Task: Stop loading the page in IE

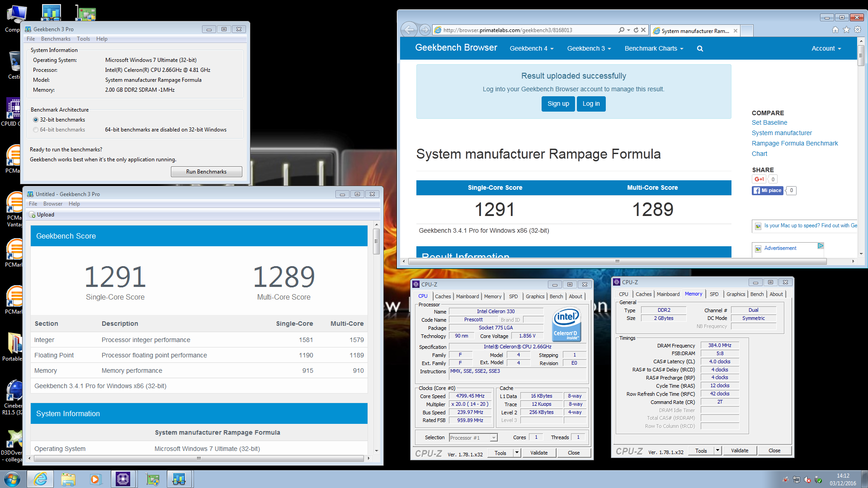Action: pos(643,30)
